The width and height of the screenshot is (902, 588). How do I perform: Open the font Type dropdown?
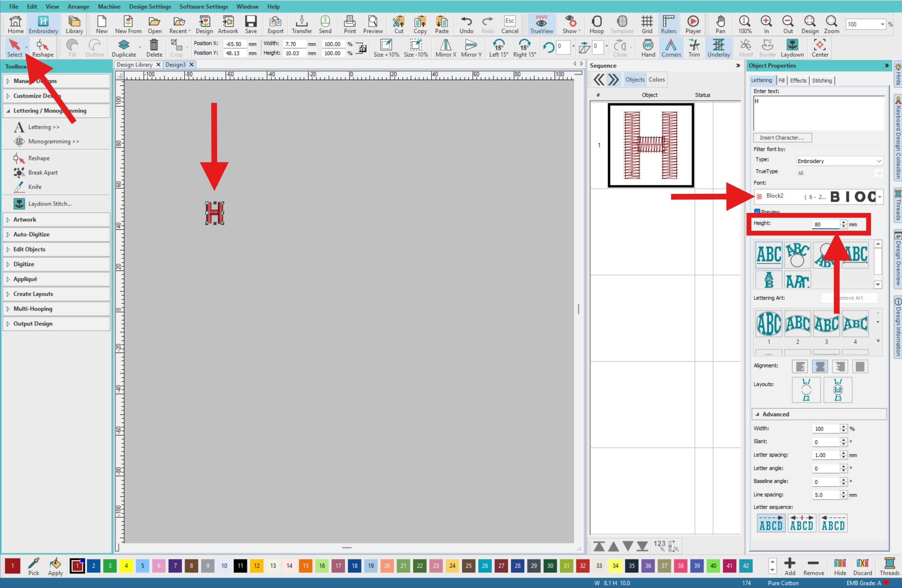point(839,161)
